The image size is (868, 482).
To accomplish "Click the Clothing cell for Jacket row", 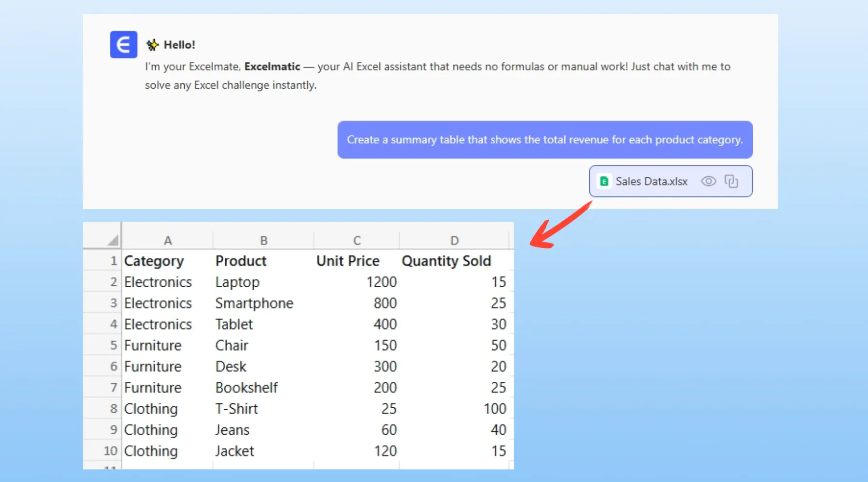I will (151, 451).
